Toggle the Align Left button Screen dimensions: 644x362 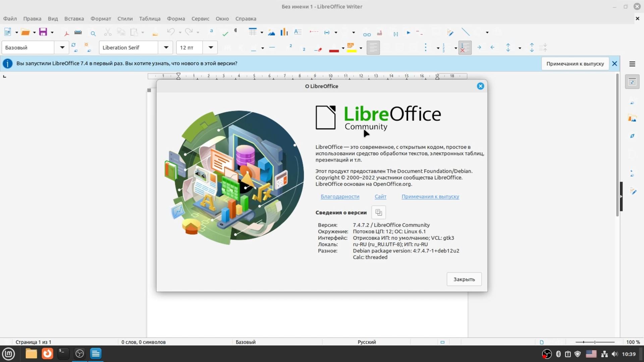point(373,48)
